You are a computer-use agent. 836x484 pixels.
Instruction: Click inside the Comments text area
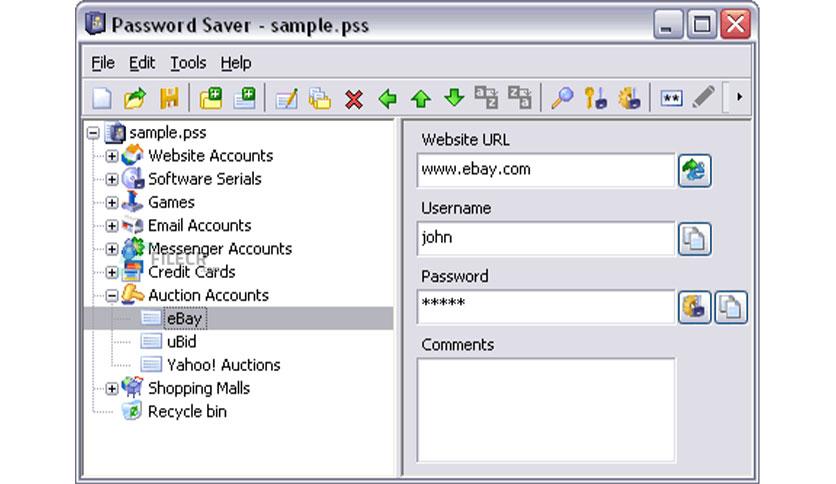tap(546, 410)
